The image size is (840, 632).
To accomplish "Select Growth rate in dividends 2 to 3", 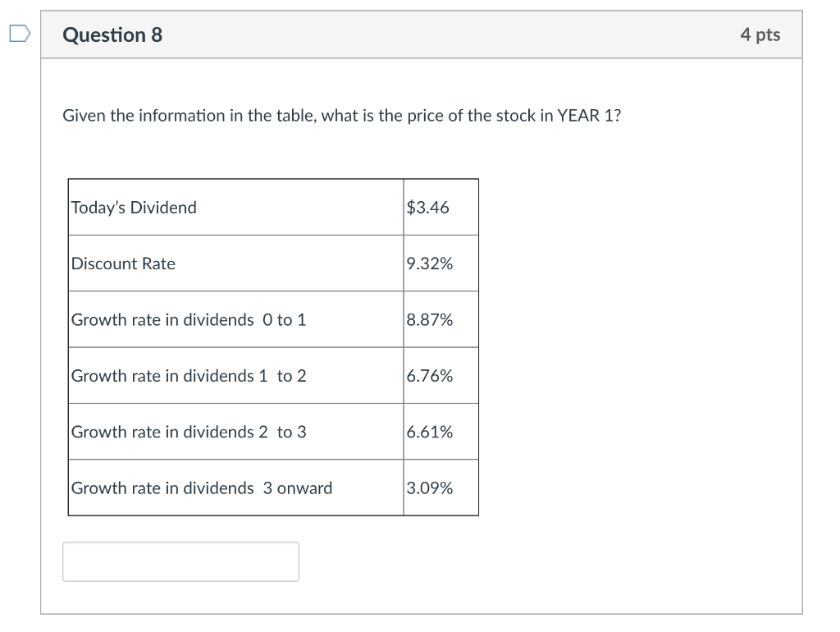I will [x=189, y=432].
